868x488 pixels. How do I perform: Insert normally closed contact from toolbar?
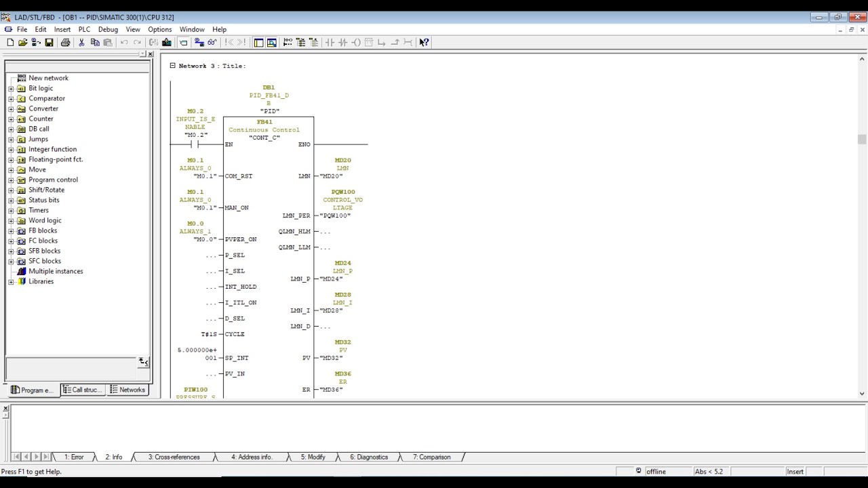coord(342,42)
